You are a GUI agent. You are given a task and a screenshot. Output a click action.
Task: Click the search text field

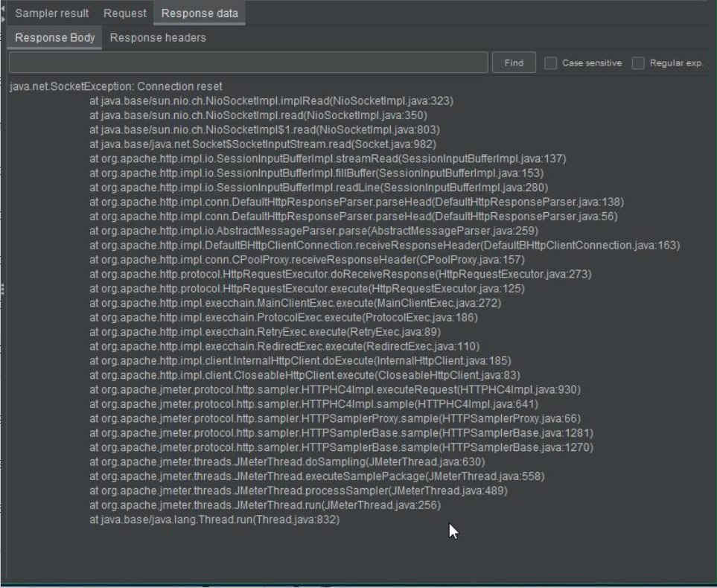pos(248,63)
